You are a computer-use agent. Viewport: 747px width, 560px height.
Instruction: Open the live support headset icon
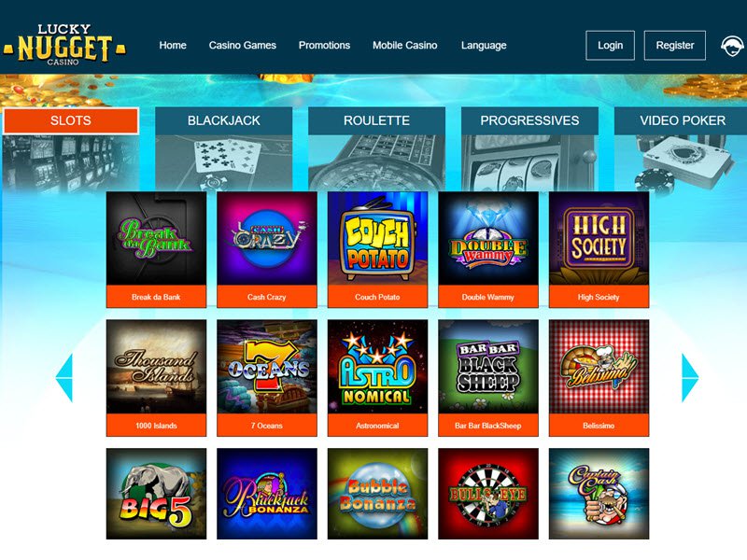[732, 46]
